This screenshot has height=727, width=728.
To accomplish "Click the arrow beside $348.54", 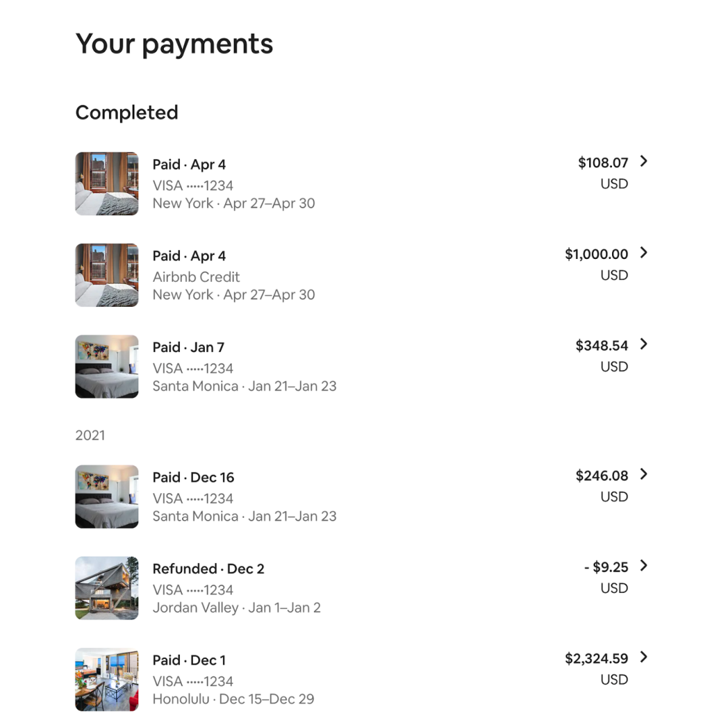I will pyautogui.click(x=644, y=344).
